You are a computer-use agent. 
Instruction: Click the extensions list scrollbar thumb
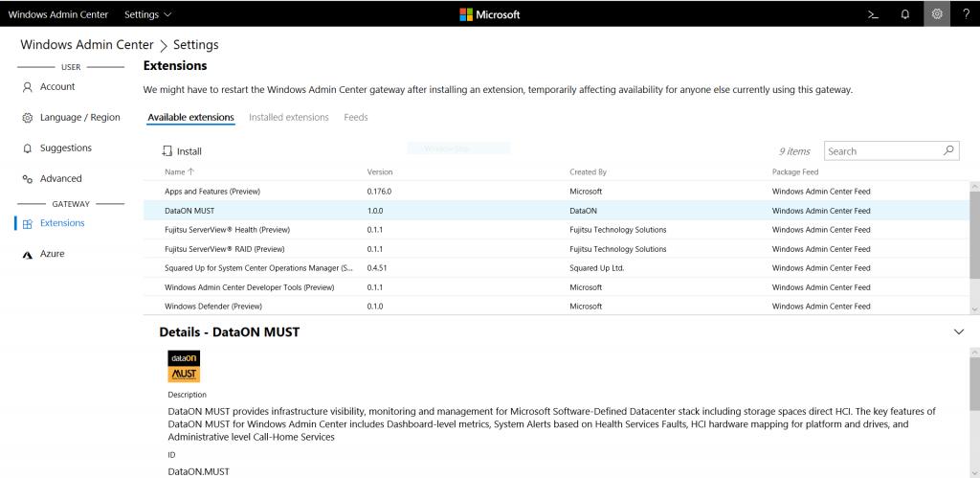point(974,236)
